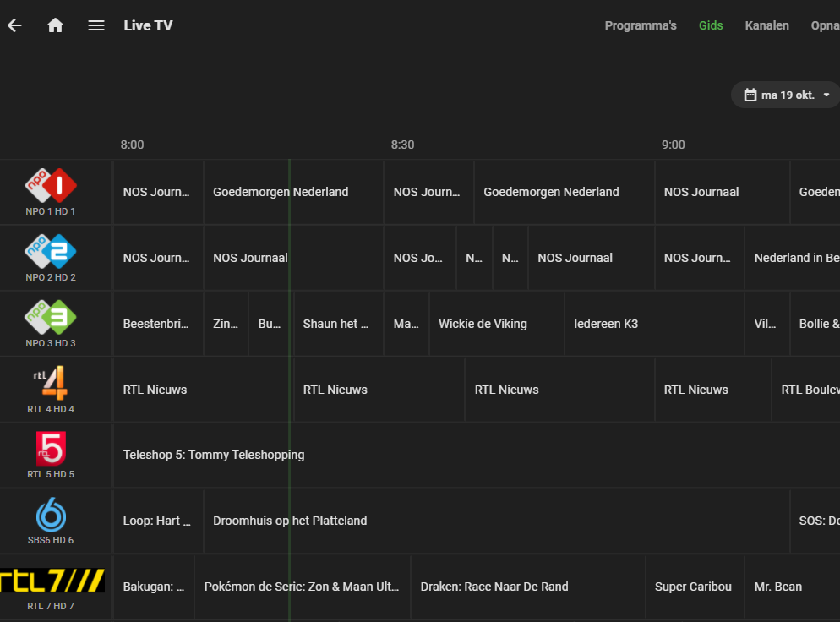Select the RTL 7 channel logo
The height and width of the screenshot is (622, 840).
pos(52,581)
